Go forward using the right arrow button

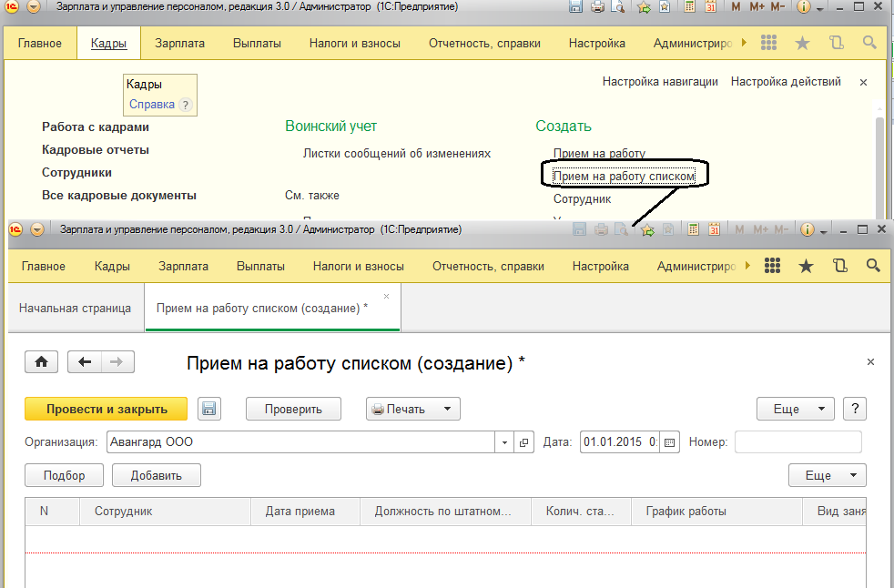click(x=117, y=362)
